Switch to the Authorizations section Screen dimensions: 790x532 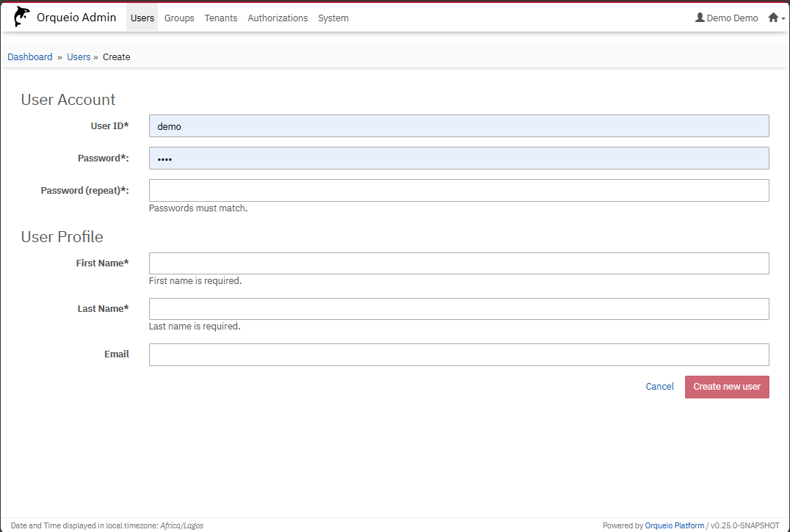pos(278,18)
